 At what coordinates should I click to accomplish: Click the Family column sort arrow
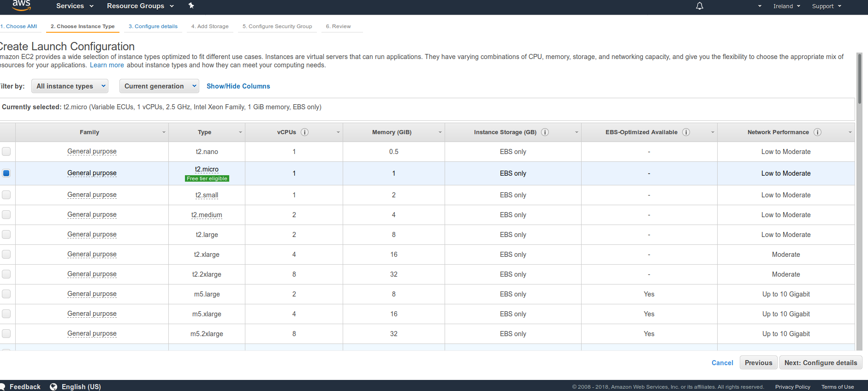(164, 132)
